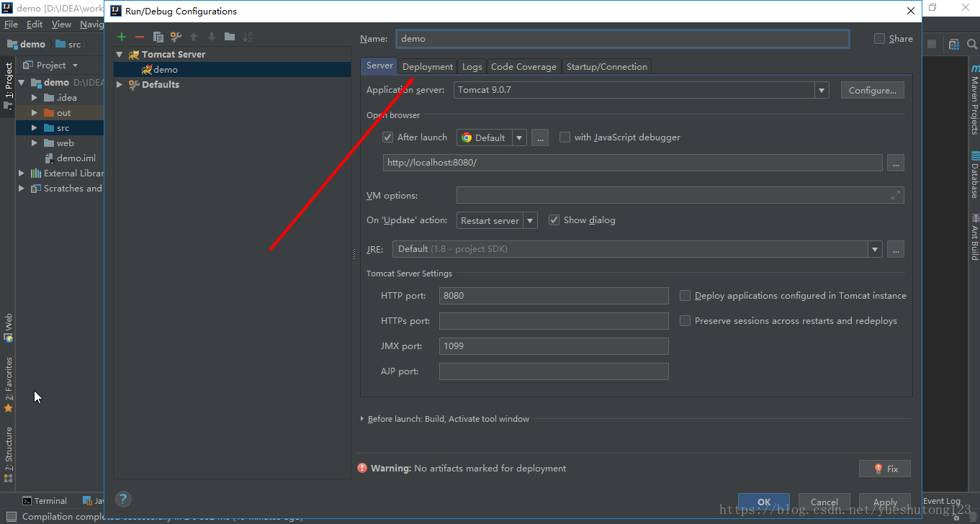Move the configuration up in the list
Image resolution: width=980 pixels, height=524 pixels.
(x=194, y=37)
